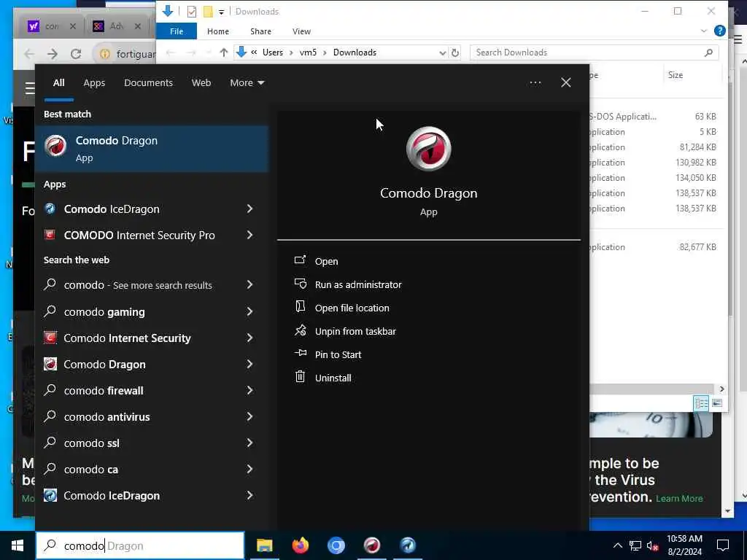This screenshot has width=747, height=560.
Task: Close the search panel with the X
Action: click(566, 83)
